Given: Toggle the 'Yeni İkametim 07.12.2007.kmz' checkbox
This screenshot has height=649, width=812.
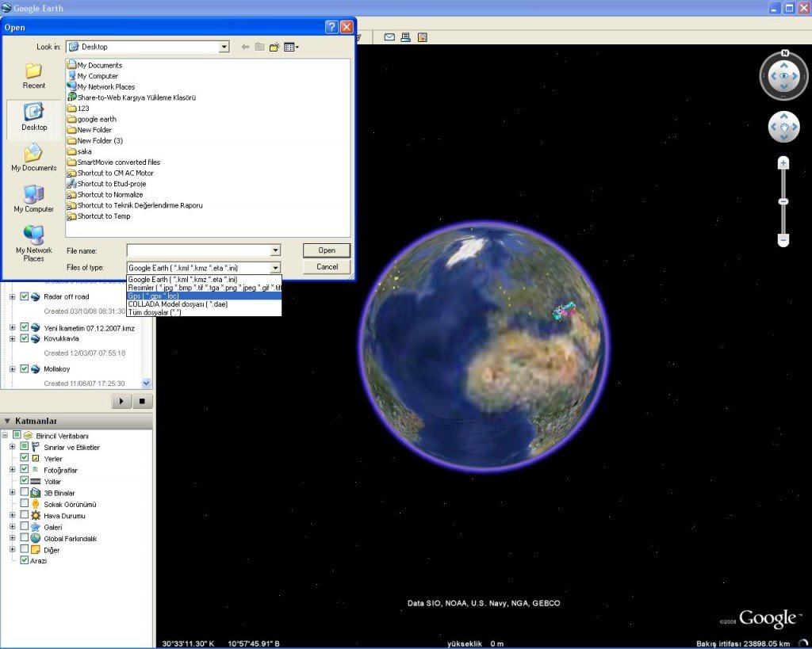Looking at the screenshot, I should pos(24,327).
